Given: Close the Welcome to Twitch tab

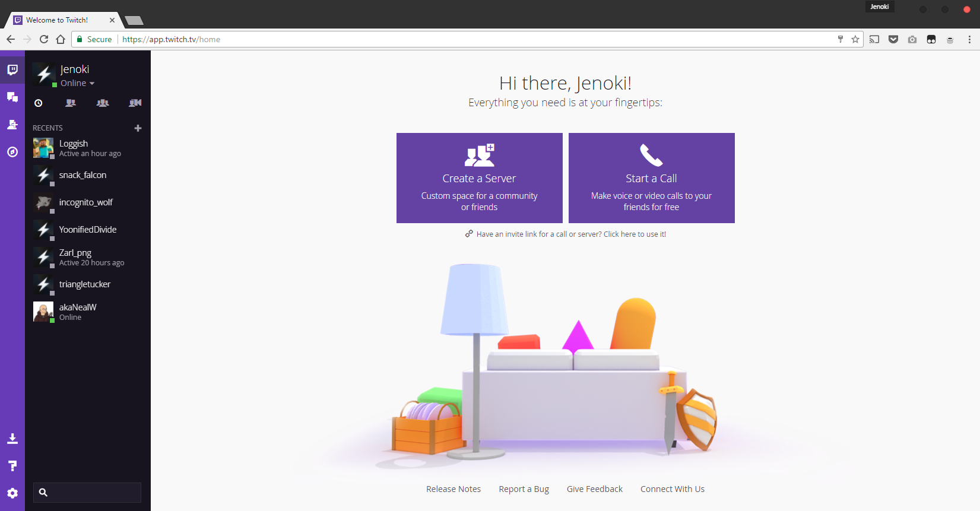Looking at the screenshot, I should 112,20.
